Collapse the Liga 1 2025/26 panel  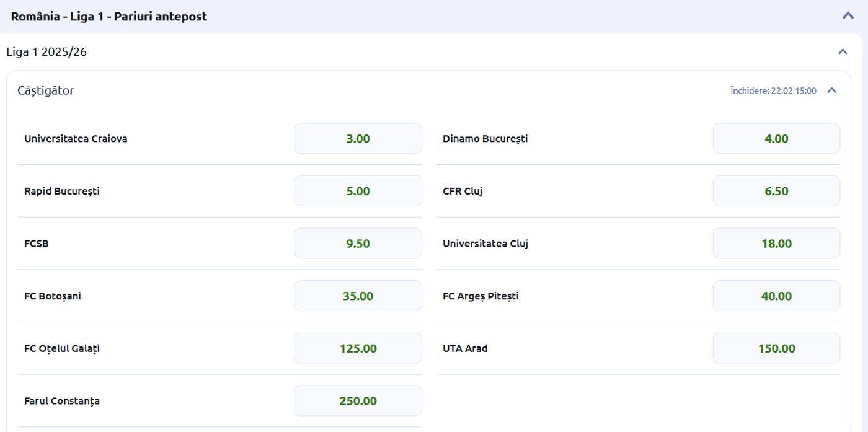[x=843, y=51]
